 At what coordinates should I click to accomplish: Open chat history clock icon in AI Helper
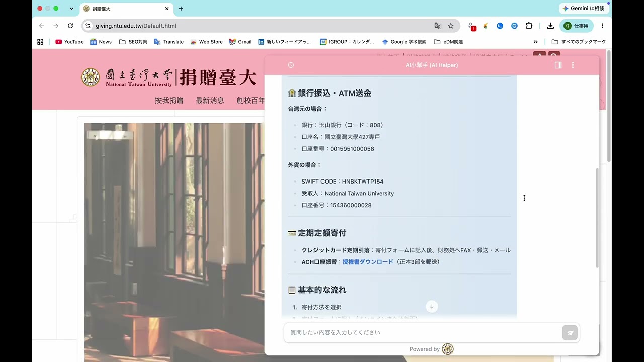click(291, 65)
